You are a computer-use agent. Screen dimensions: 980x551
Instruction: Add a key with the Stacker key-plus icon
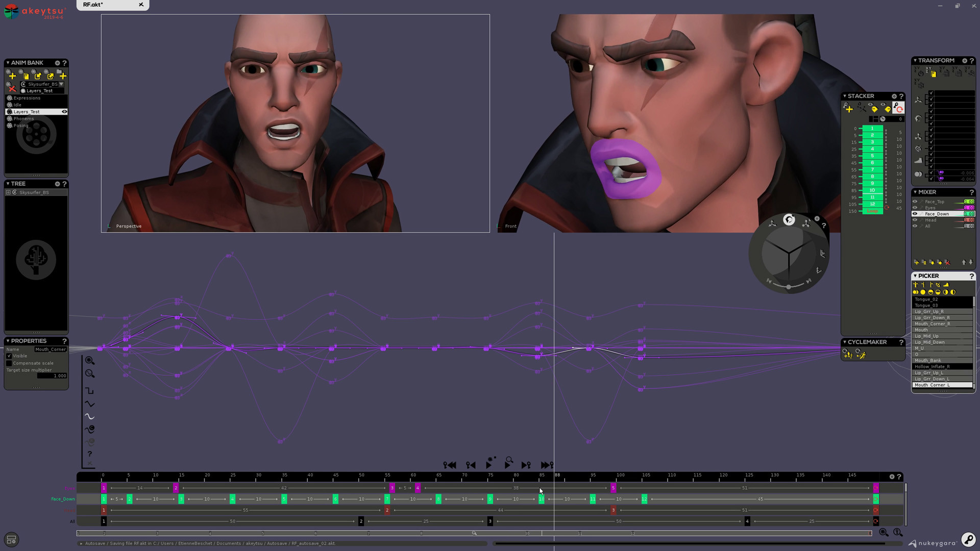[x=849, y=109]
